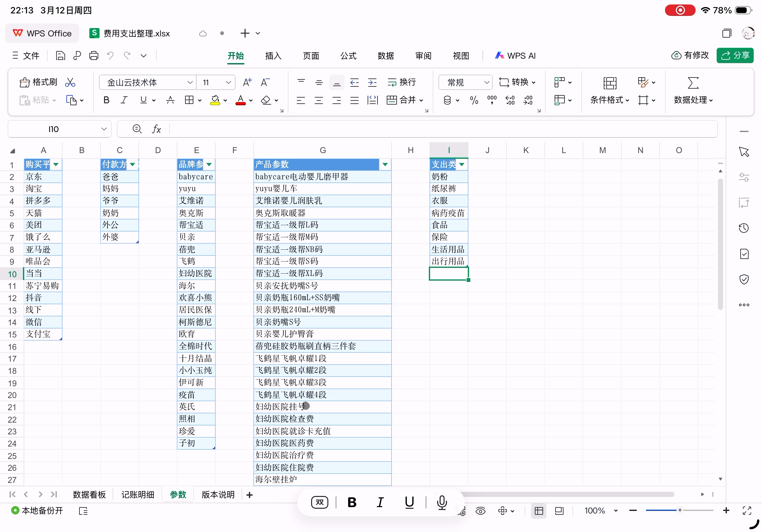The width and height of the screenshot is (762, 532).
Task: Click the WPS AI button
Action: point(515,55)
